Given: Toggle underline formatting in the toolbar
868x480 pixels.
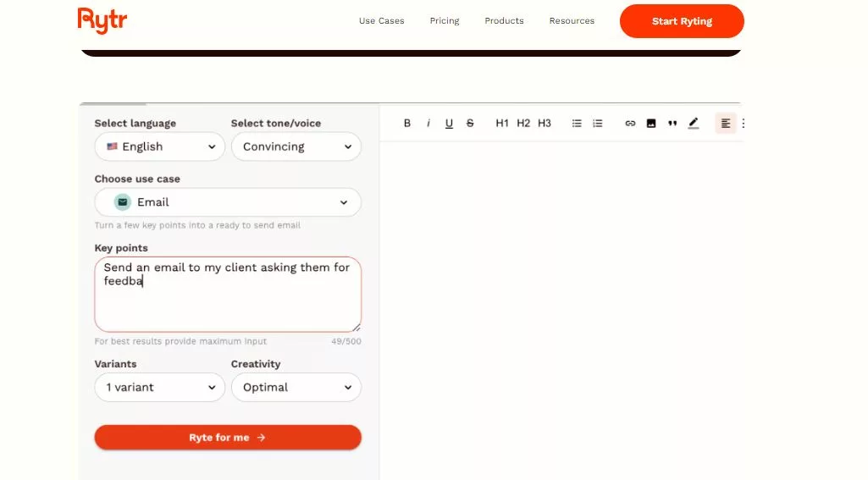Looking at the screenshot, I should point(449,123).
